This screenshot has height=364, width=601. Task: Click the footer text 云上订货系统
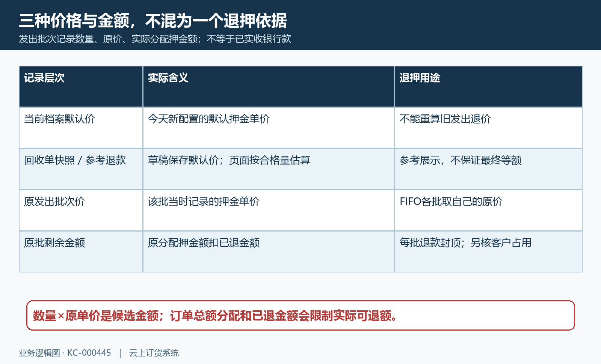coord(154,353)
